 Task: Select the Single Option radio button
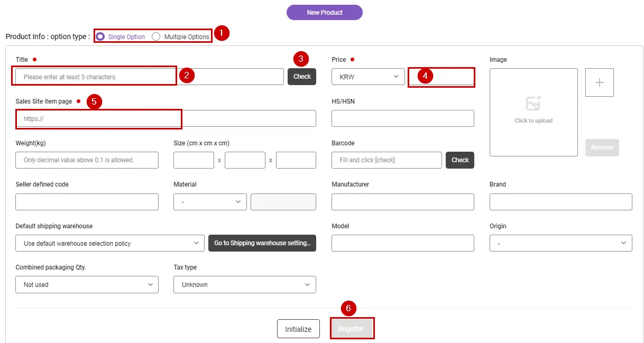(100, 36)
